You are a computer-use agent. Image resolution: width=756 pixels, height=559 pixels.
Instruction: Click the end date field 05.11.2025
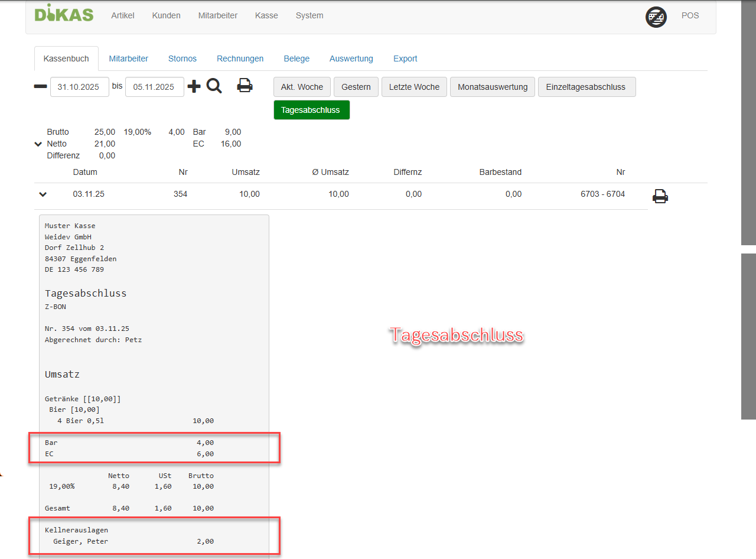pos(154,87)
